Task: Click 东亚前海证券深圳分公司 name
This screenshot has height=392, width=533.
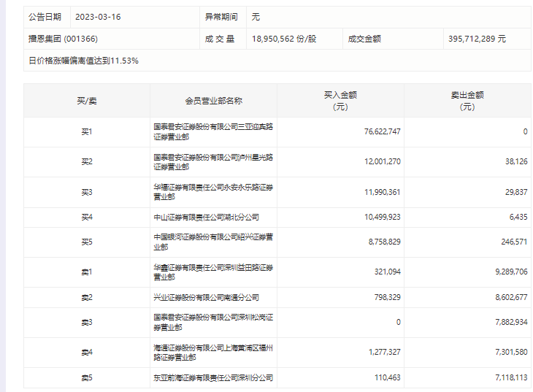Action: pyautogui.click(x=213, y=377)
